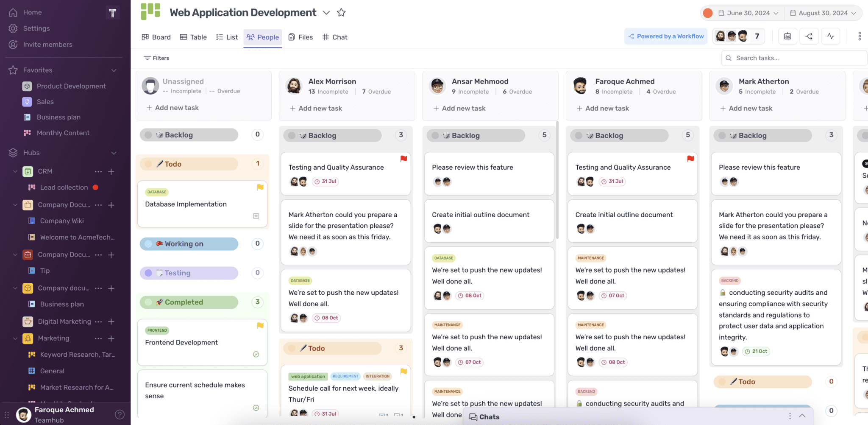Open the search tasks magnifier field

tap(728, 58)
